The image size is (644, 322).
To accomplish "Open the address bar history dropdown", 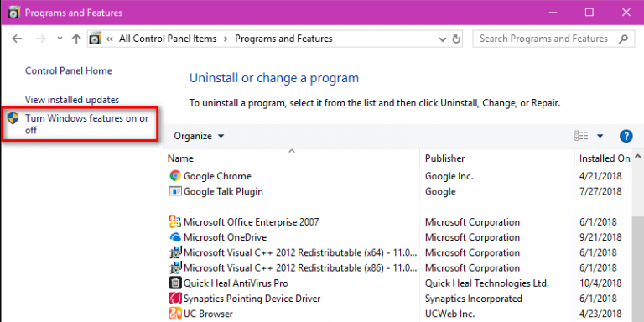I will 443,39.
